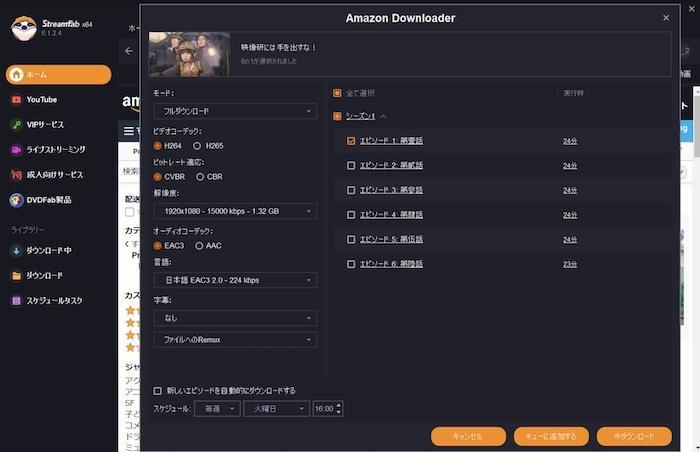Image resolution: width=700 pixels, height=452 pixels.
Task: Select EAC3 audio codec
Action: click(x=157, y=246)
